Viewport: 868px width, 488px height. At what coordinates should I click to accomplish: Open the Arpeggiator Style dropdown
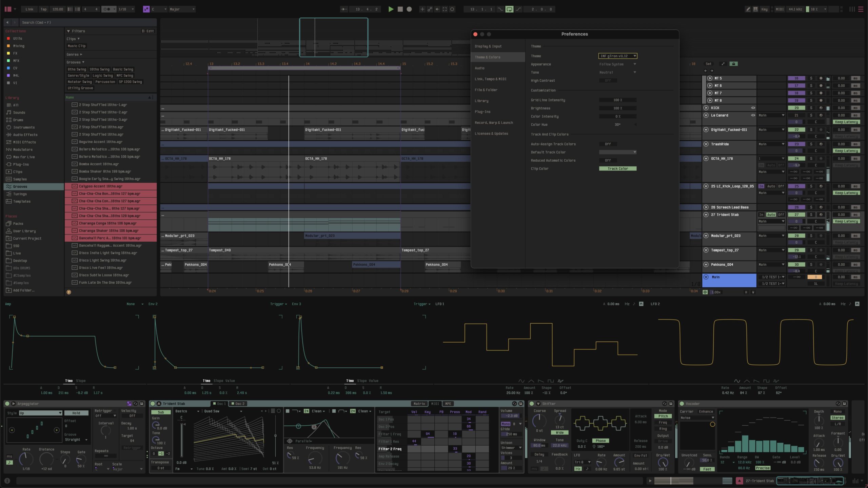(x=40, y=413)
